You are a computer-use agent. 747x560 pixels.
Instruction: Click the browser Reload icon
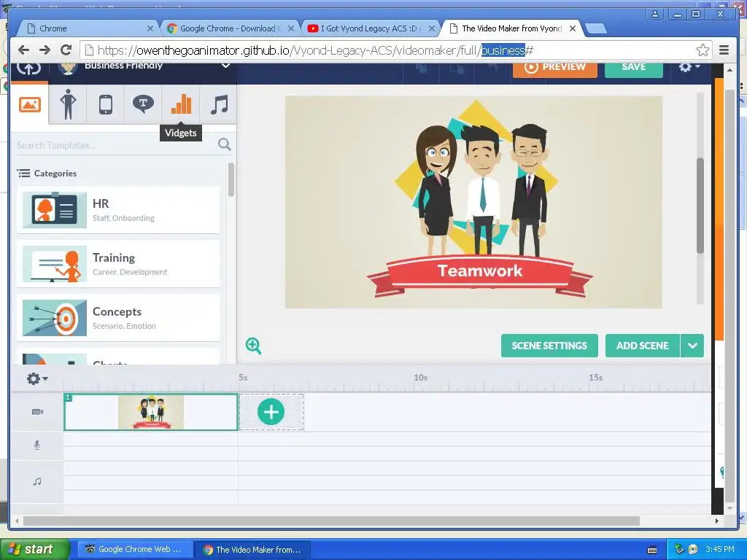coord(66,50)
